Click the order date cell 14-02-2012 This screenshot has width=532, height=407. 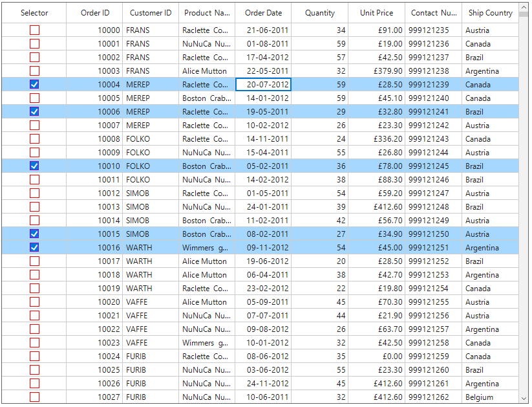(x=263, y=180)
